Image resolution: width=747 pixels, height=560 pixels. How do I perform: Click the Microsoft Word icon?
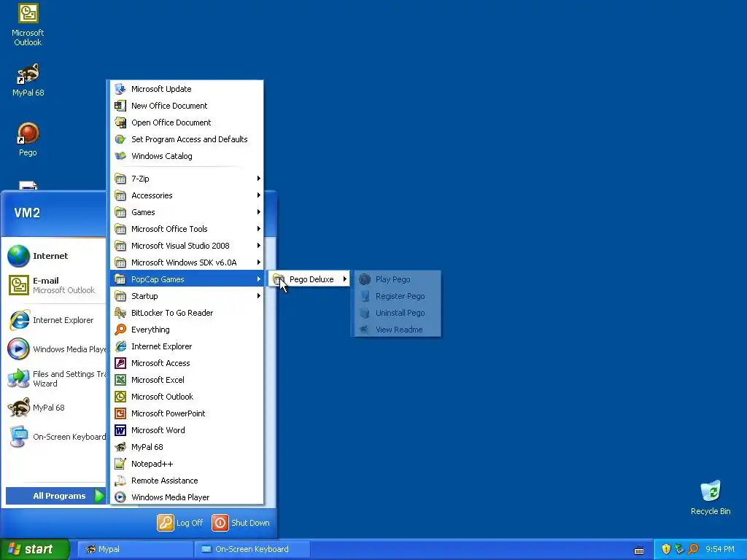click(x=120, y=430)
